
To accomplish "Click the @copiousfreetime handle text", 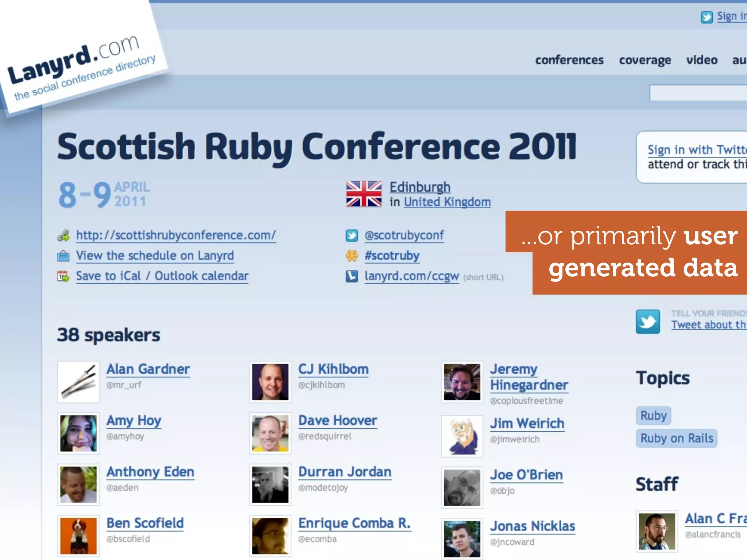I will 526,401.
